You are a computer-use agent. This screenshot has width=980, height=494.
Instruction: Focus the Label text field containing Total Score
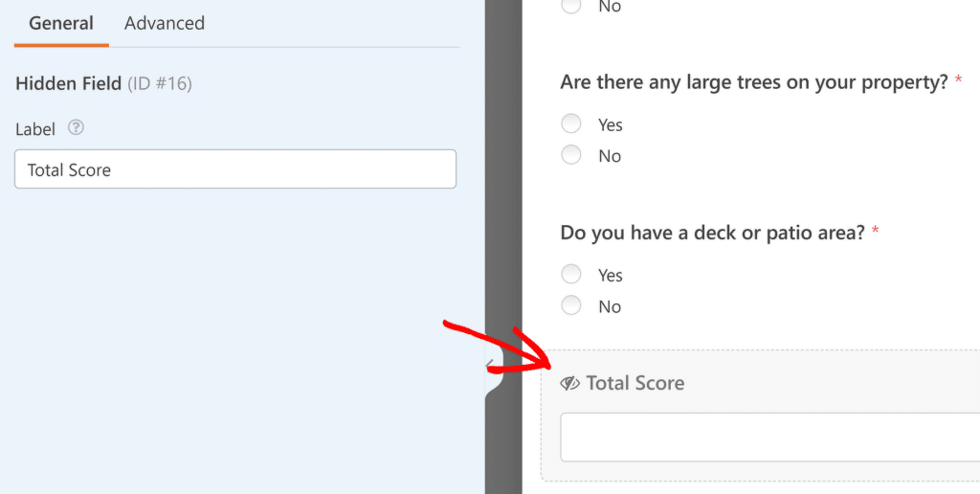click(x=235, y=168)
